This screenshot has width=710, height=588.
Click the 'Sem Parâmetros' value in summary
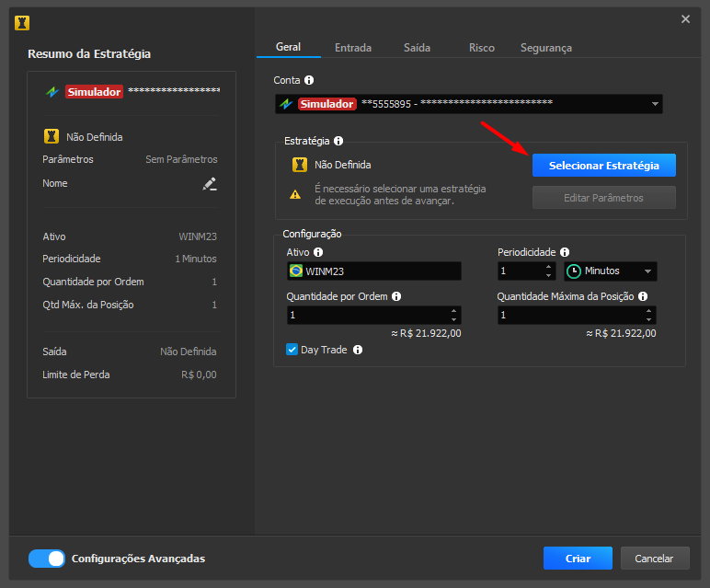[x=181, y=159]
